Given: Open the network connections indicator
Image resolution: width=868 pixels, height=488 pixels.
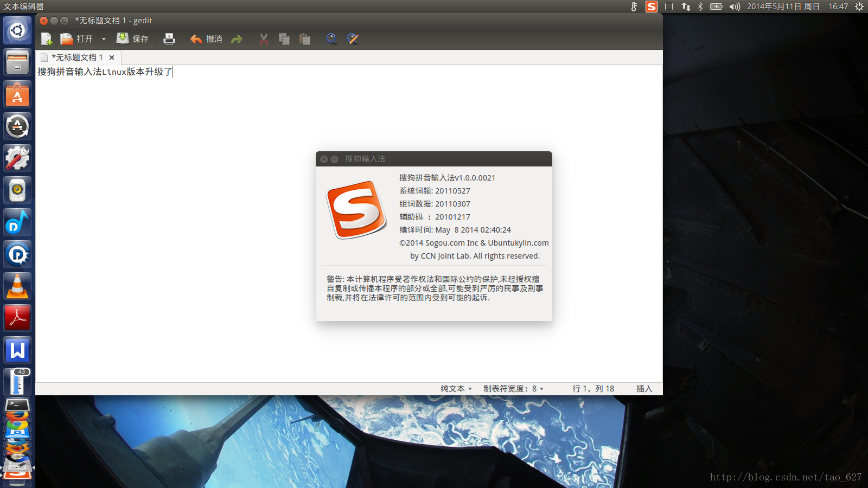Looking at the screenshot, I should (686, 7).
